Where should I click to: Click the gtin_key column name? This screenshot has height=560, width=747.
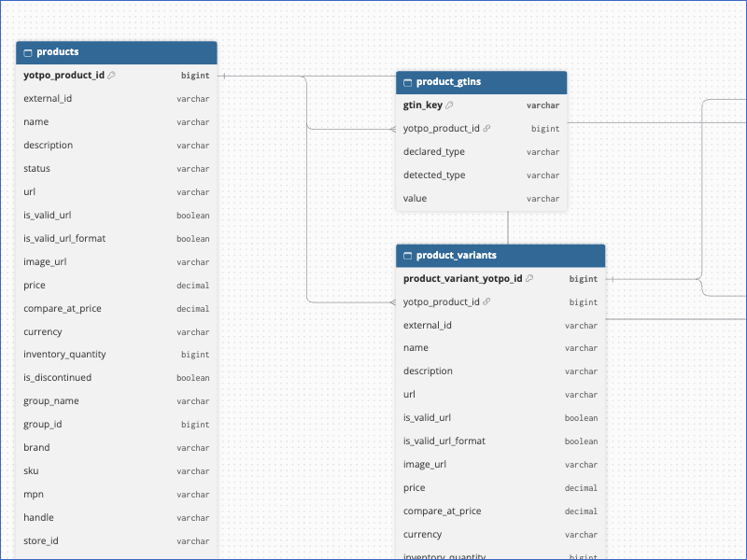pos(423,105)
